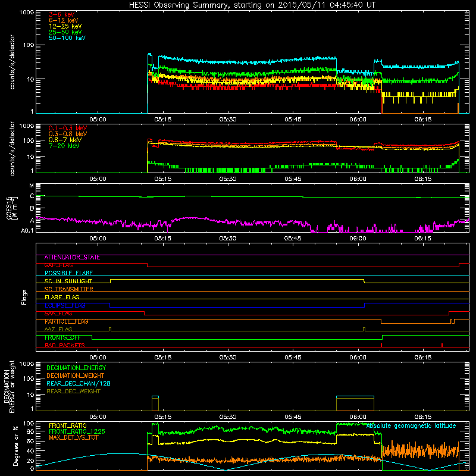The image size is (476, 476).
Task: Pick the AAZ_FLAG label
Action: pyautogui.click(x=58, y=330)
